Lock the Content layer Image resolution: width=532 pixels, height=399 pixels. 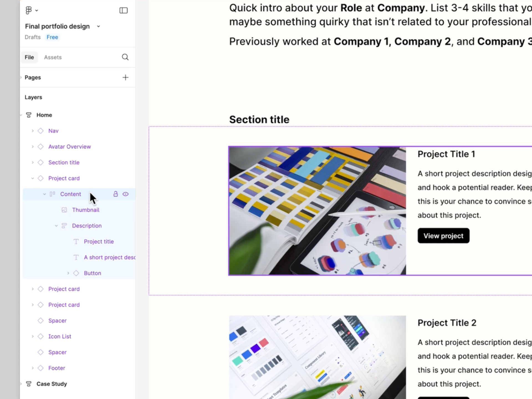pos(116,194)
